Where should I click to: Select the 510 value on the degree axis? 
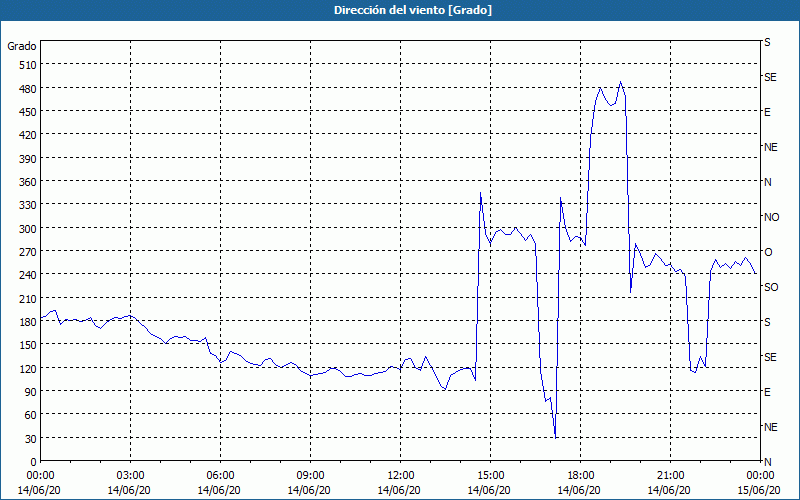[28, 65]
